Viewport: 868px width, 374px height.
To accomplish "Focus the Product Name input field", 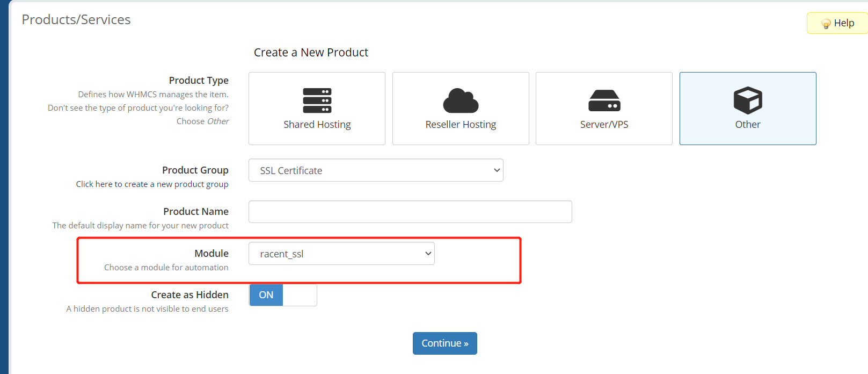I will coord(410,212).
